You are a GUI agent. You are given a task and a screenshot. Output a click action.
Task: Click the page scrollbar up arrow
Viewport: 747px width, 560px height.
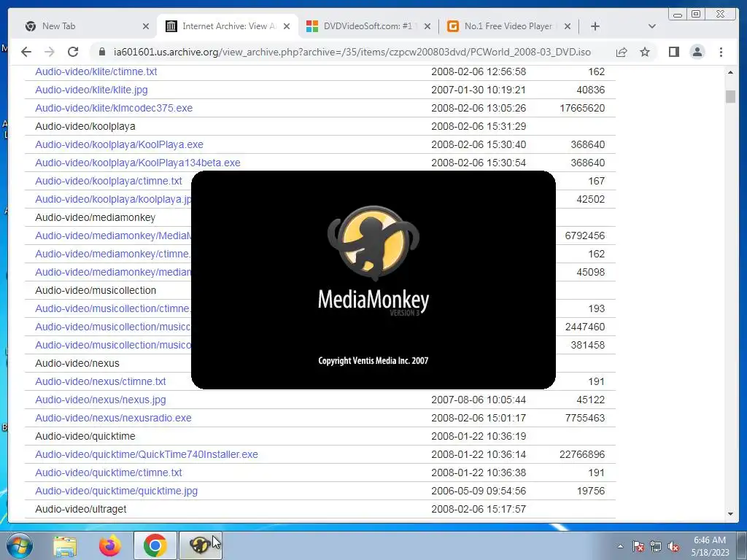pos(730,72)
